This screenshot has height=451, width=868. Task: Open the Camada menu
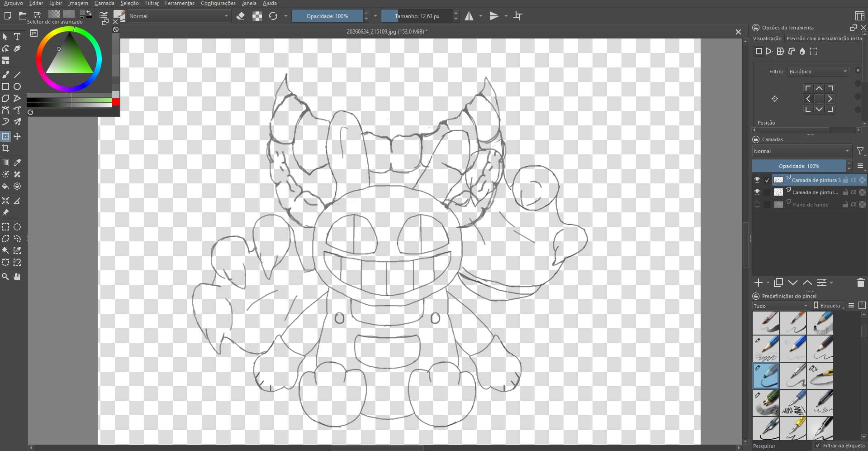pos(104,3)
